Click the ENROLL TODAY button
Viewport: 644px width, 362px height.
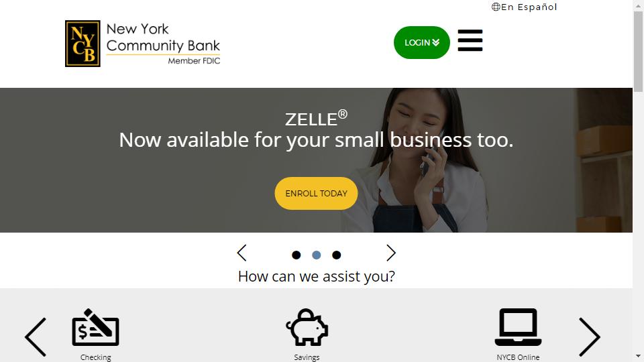(x=316, y=193)
